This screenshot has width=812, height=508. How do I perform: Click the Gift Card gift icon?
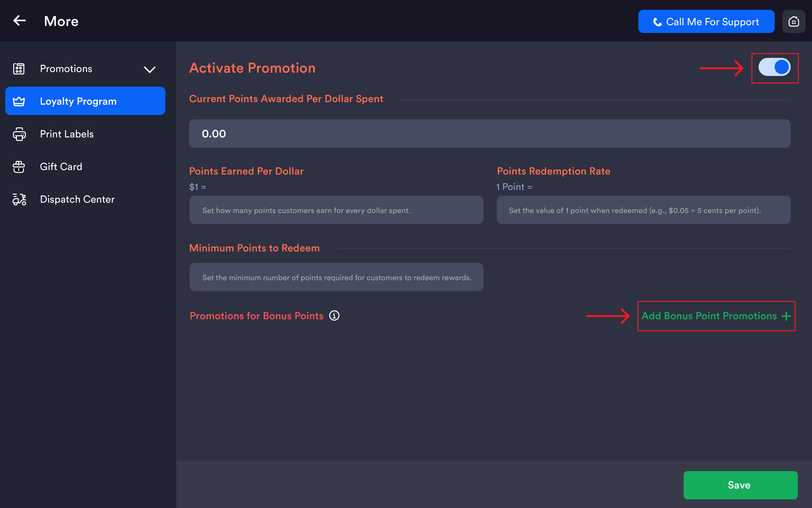[x=19, y=167]
